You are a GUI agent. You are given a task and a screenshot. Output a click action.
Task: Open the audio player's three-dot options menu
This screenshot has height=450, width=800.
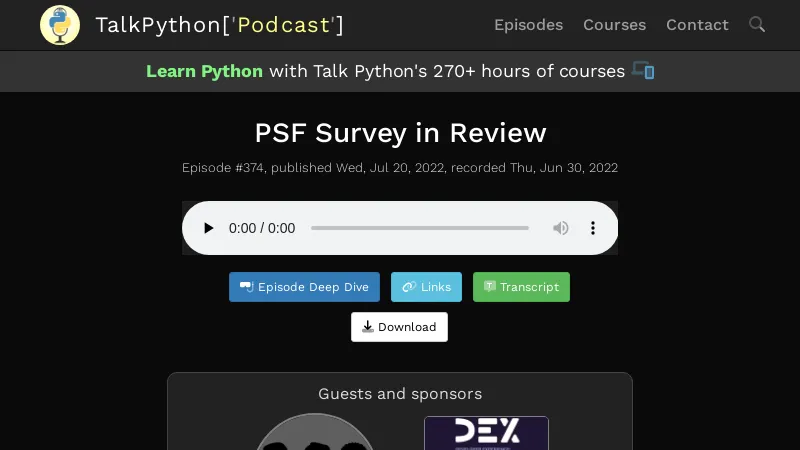(x=593, y=228)
